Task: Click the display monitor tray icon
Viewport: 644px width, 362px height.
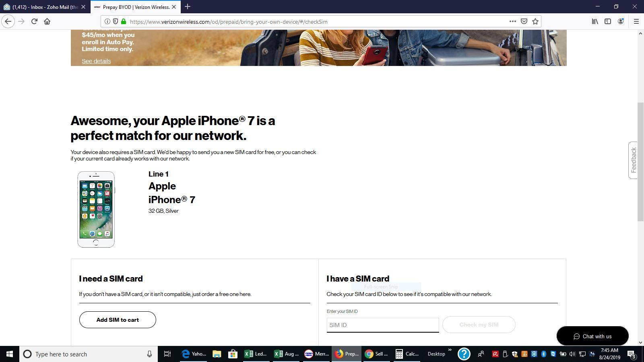Action: [592, 354]
